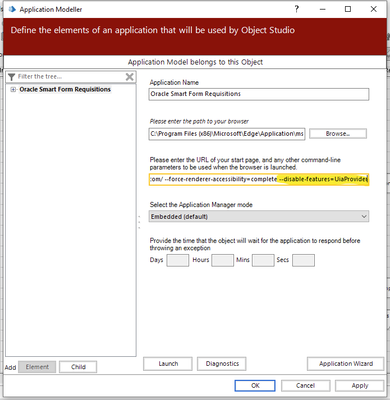Add a Child element
390x400 pixels.
click(x=78, y=367)
